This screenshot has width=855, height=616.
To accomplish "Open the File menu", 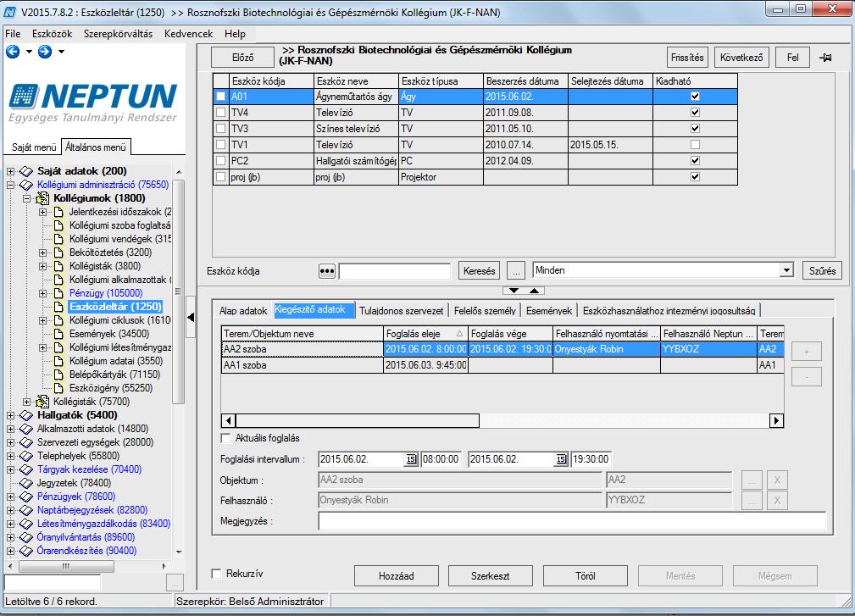I will pos(13,34).
